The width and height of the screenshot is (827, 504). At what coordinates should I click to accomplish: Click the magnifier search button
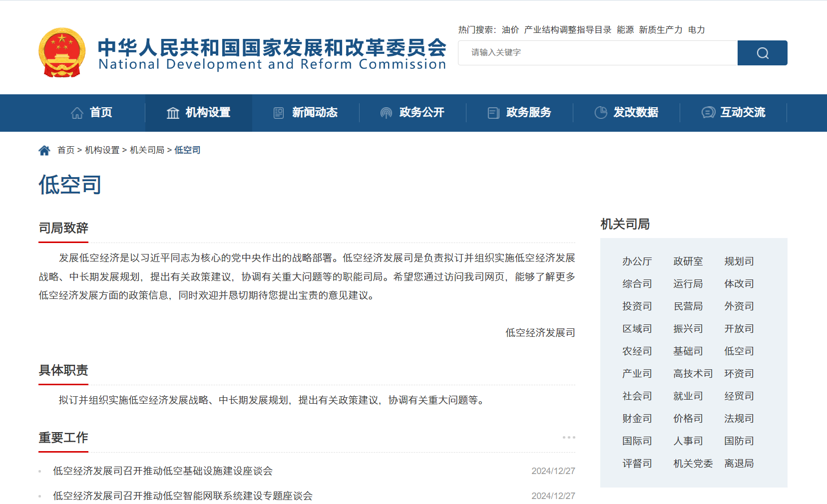click(763, 53)
